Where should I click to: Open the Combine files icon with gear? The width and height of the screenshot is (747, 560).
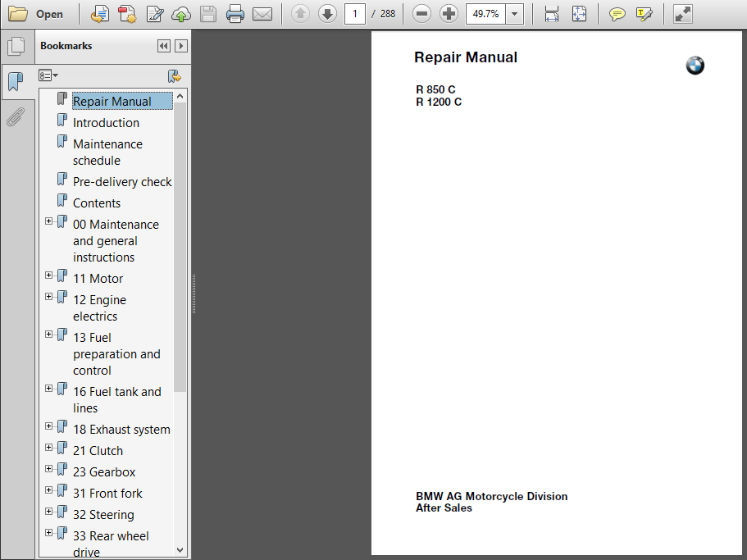pos(127,14)
